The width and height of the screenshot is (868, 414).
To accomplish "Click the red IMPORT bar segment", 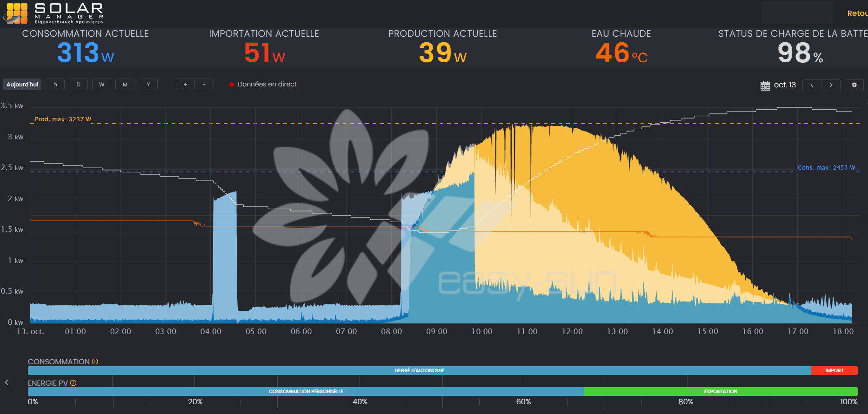I will (834, 370).
